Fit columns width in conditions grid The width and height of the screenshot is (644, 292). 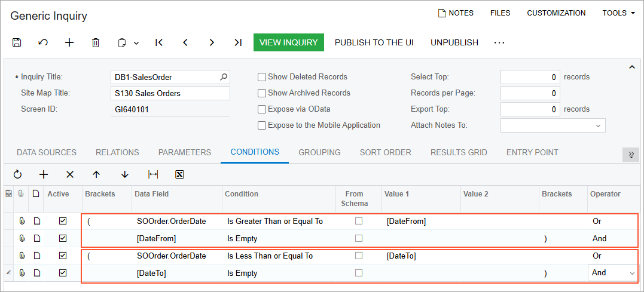[x=153, y=174]
